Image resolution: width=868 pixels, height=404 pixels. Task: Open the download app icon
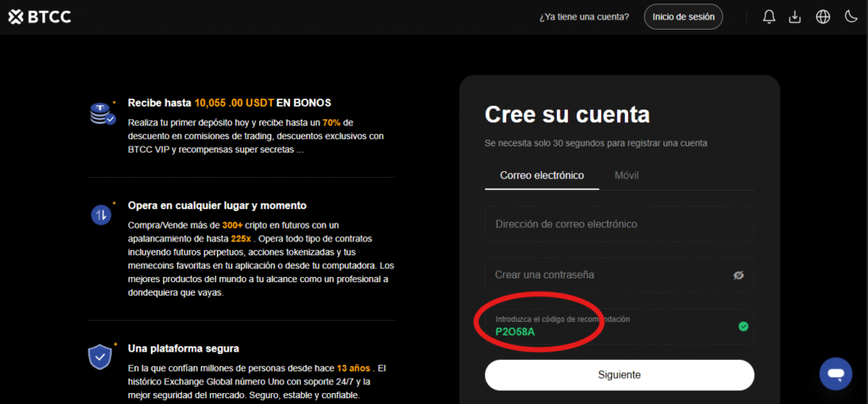coord(795,17)
